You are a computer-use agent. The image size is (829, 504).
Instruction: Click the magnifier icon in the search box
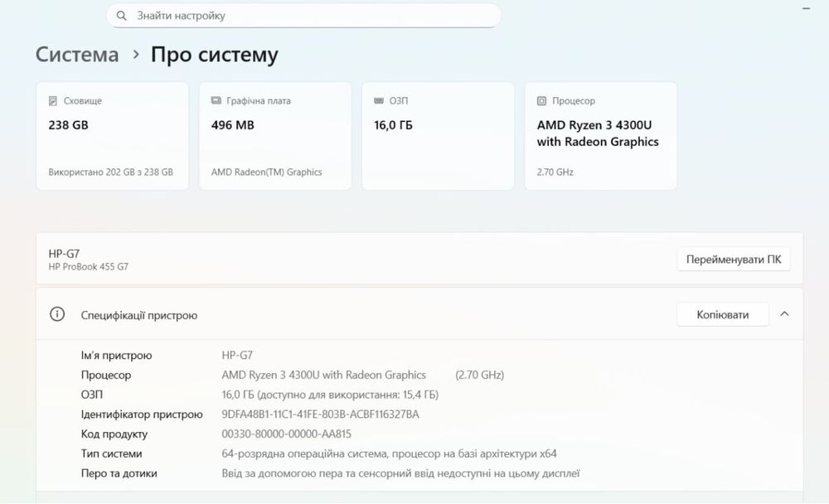[x=122, y=16]
